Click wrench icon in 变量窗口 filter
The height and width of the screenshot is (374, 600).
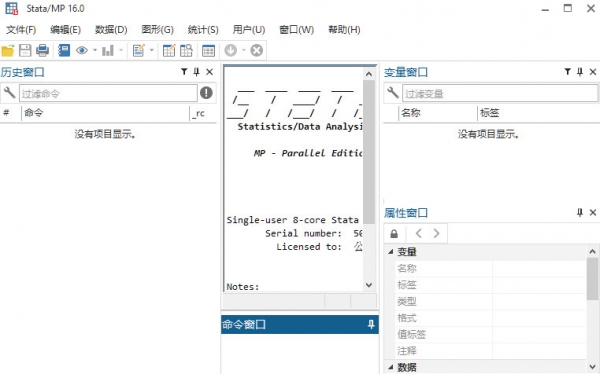click(x=393, y=93)
